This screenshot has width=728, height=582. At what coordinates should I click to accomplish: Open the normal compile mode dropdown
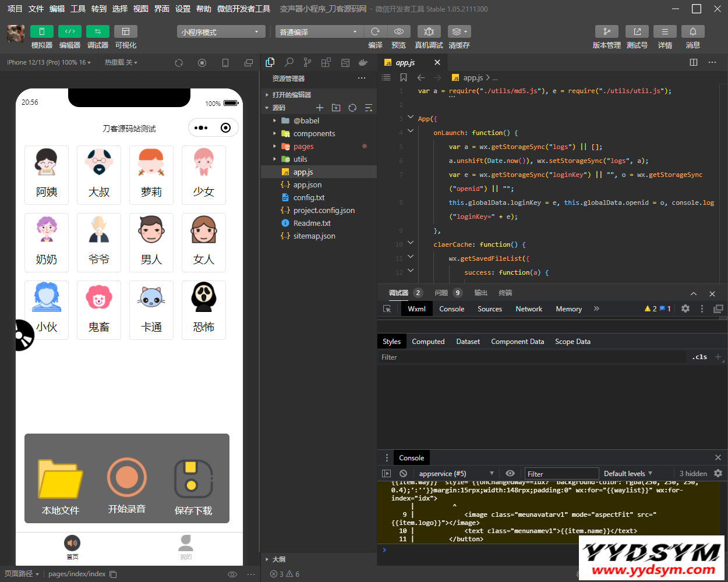(x=319, y=32)
